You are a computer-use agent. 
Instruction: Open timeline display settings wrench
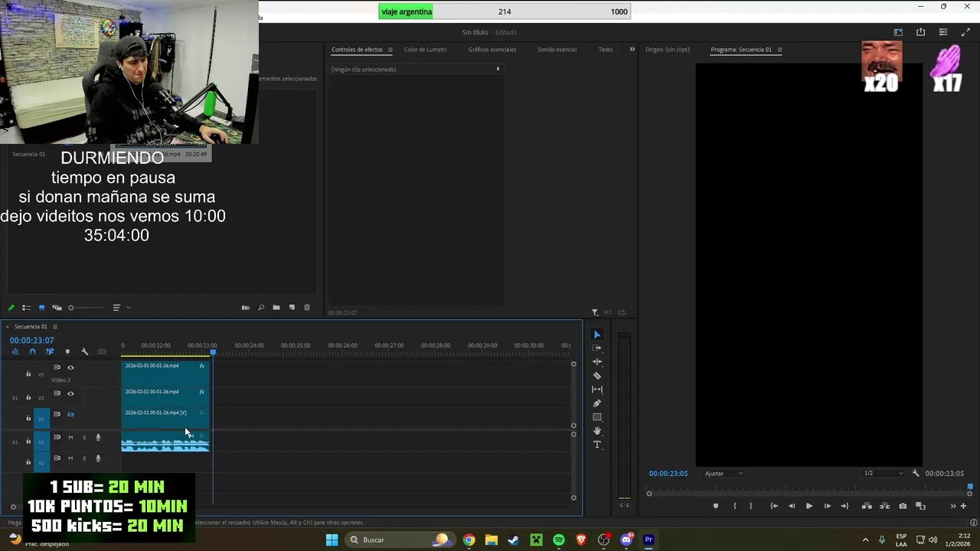click(x=84, y=351)
